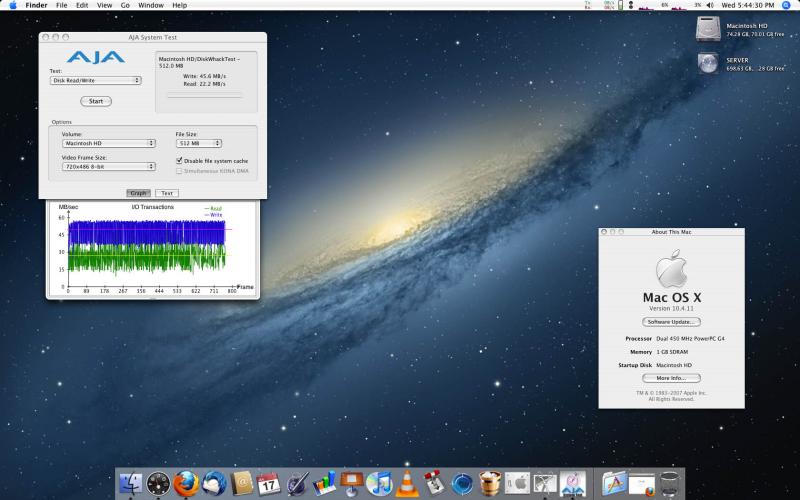Open the Help menu
The width and height of the screenshot is (800, 500).
[180, 5]
